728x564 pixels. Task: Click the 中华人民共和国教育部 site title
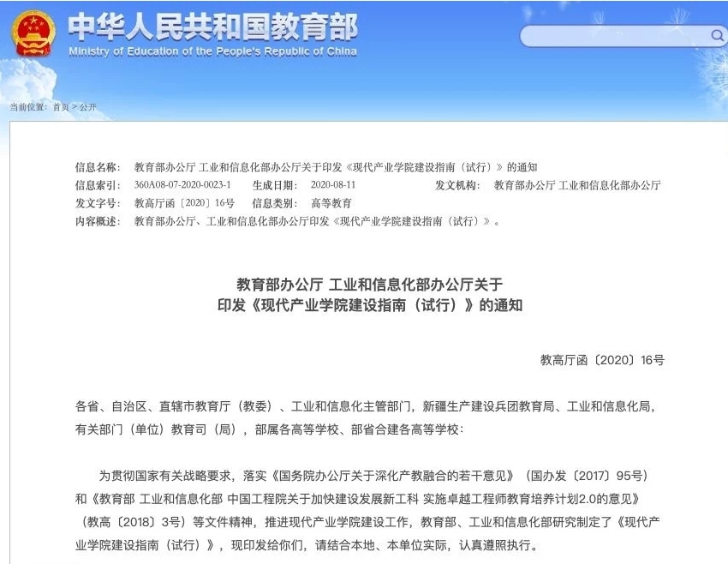(x=213, y=27)
